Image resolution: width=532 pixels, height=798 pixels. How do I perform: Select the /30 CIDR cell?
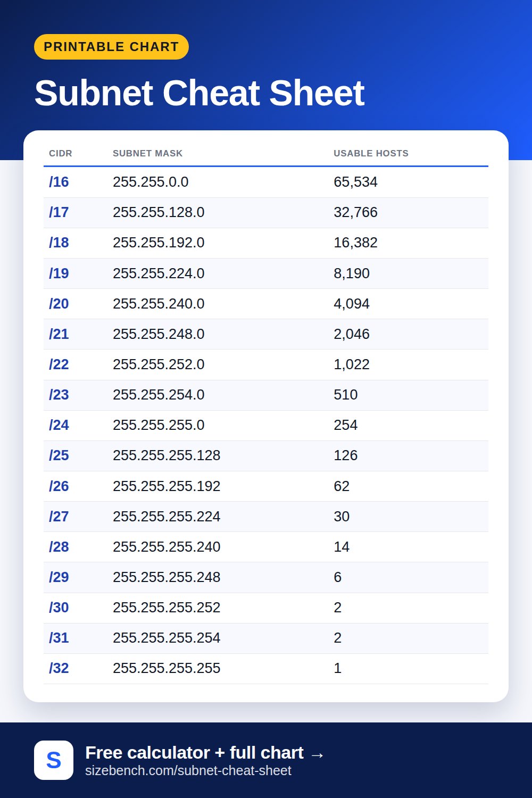59,608
